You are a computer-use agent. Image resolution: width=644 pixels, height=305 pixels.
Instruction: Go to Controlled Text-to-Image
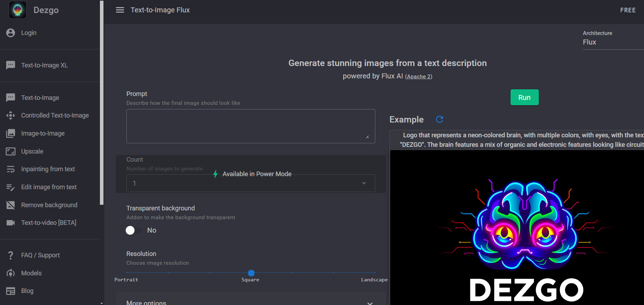(x=55, y=115)
